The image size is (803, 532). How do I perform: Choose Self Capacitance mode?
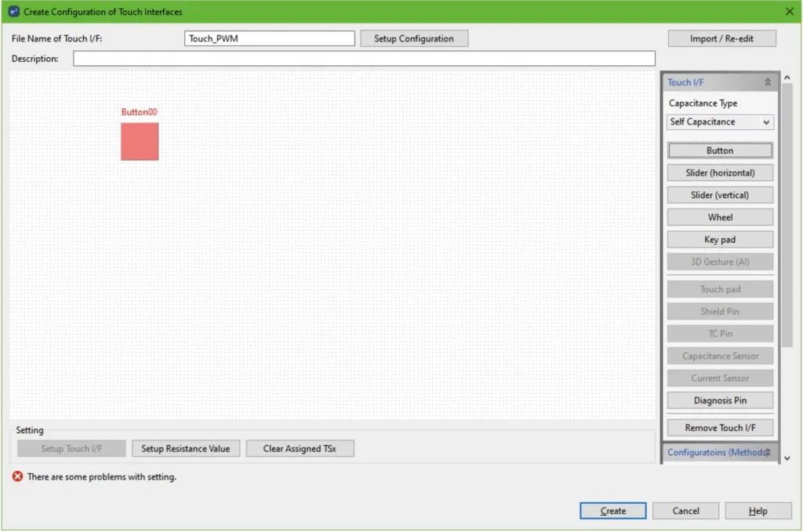(714, 121)
